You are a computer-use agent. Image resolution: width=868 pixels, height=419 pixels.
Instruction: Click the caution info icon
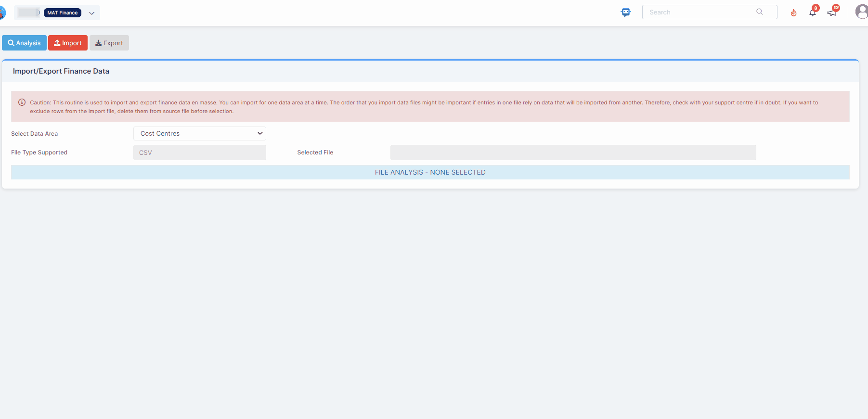tap(22, 102)
